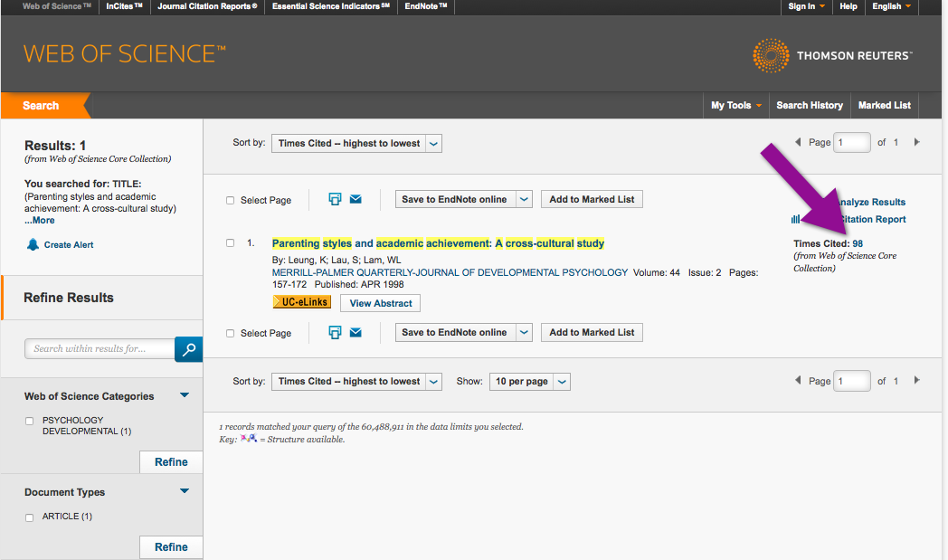Open the Sign In menu

point(807,6)
